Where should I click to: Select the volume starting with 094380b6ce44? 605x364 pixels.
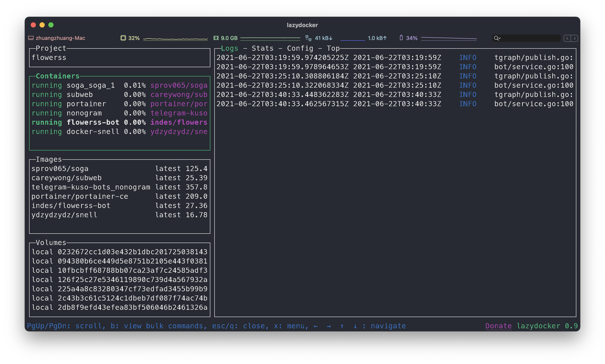(120, 261)
